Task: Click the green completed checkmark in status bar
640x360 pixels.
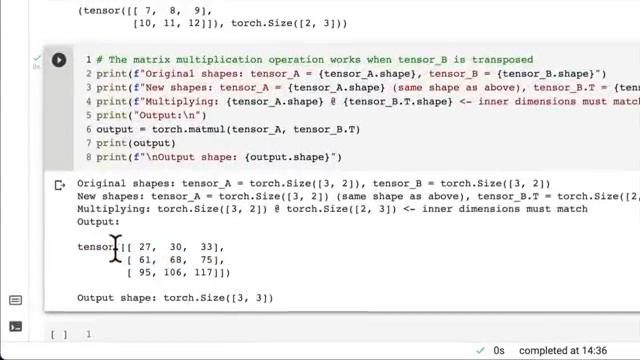Action: pos(480,350)
